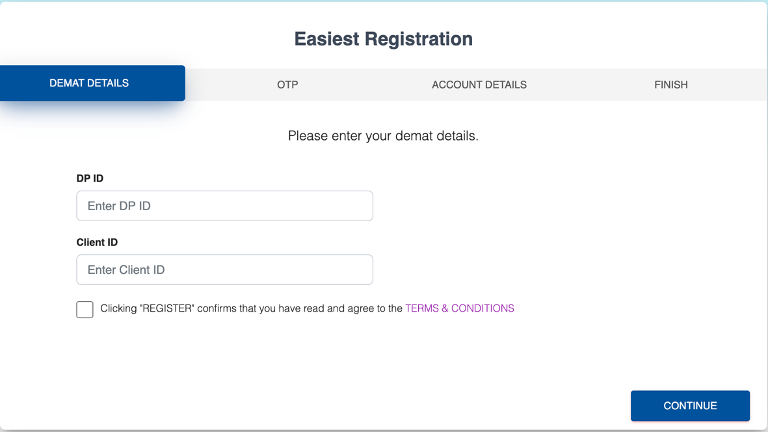Click the DP ID field label
768x432 pixels.
[x=90, y=178]
